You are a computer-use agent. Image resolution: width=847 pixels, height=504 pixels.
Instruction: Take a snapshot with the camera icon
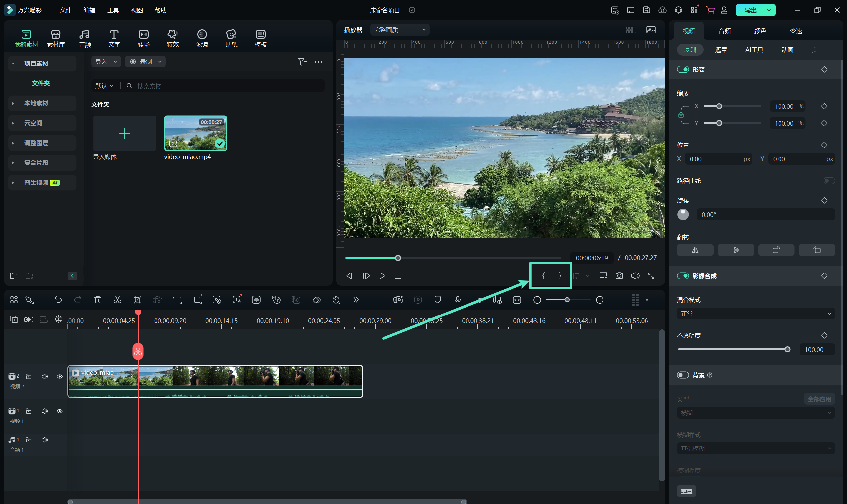click(619, 276)
